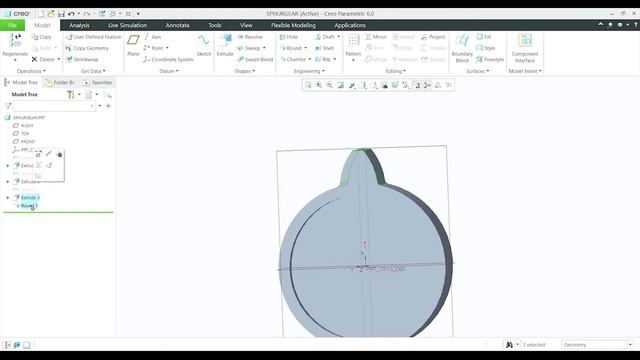Screen dimensions: 640x360
Task: Click the Shrinkwrap tool
Action: tap(82, 59)
